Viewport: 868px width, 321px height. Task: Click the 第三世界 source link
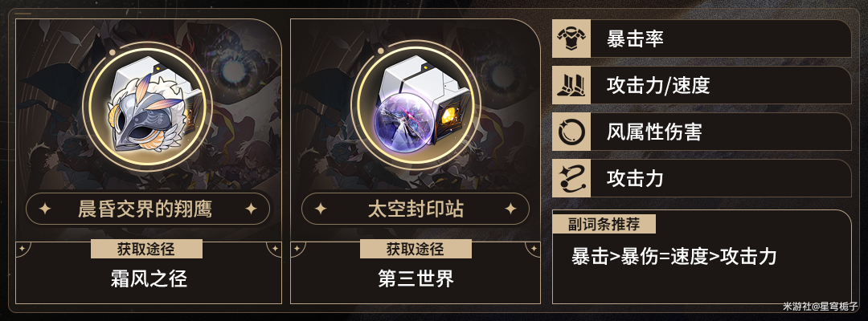click(x=416, y=278)
